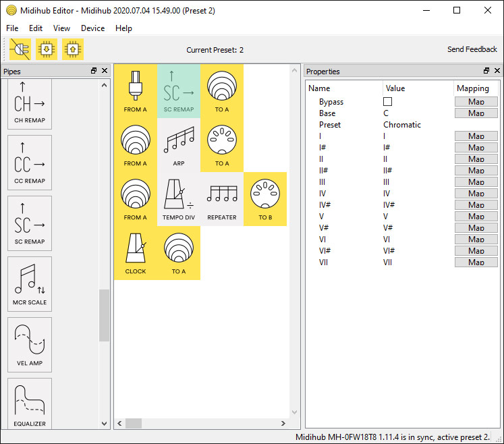Open the View menu
The height and width of the screenshot is (444, 504).
point(61,28)
